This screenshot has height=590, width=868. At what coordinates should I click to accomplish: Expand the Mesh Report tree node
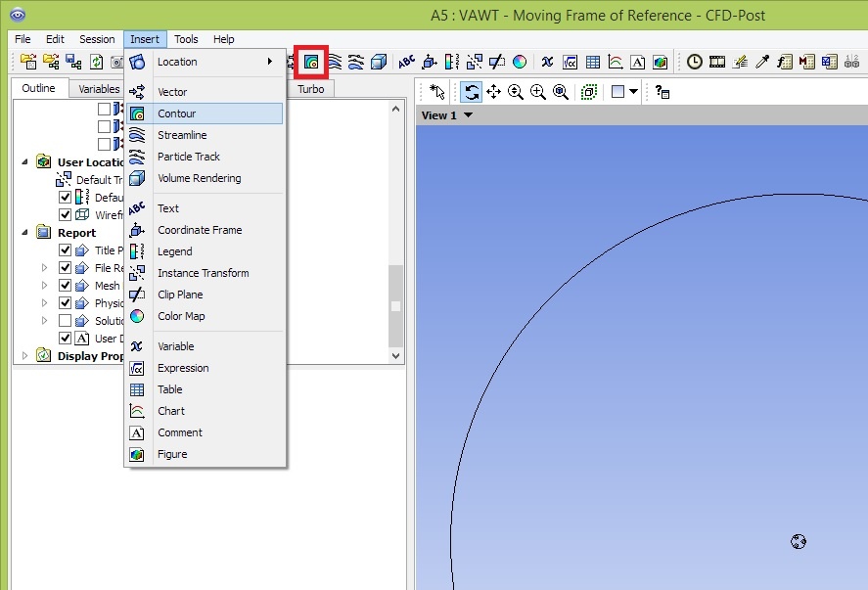click(x=44, y=286)
